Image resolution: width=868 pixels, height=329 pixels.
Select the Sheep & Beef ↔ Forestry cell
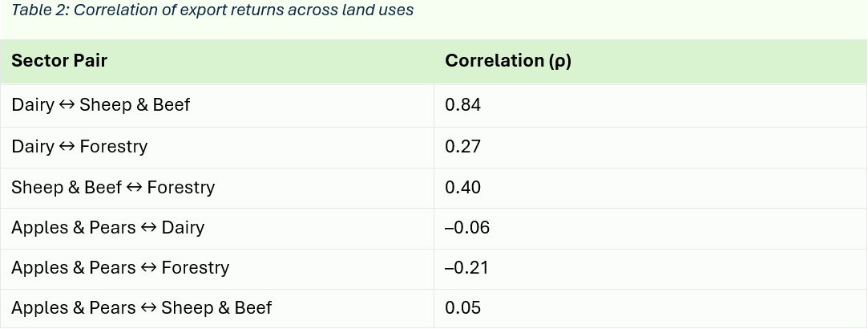pos(113,188)
